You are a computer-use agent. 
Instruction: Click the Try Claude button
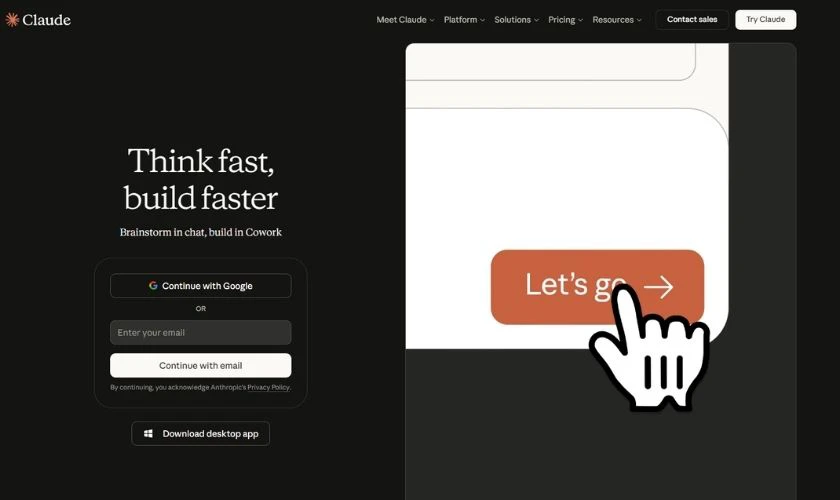tap(766, 19)
